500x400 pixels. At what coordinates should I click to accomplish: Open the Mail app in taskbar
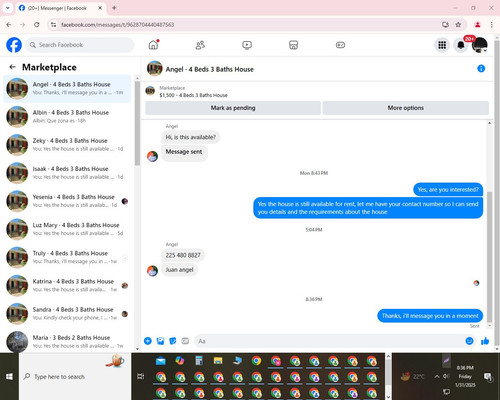[161, 361]
